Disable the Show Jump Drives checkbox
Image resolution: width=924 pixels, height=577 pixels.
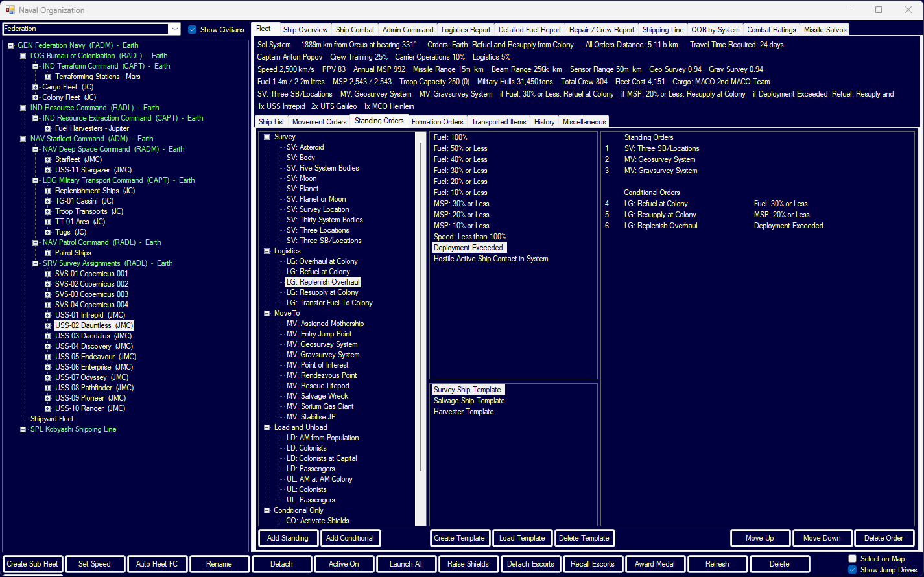[x=852, y=570]
